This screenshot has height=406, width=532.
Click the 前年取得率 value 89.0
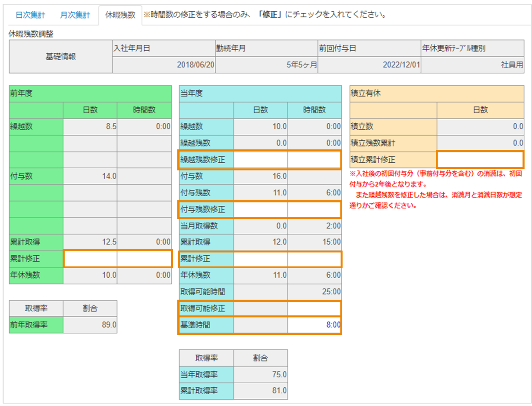pyautogui.click(x=90, y=325)
